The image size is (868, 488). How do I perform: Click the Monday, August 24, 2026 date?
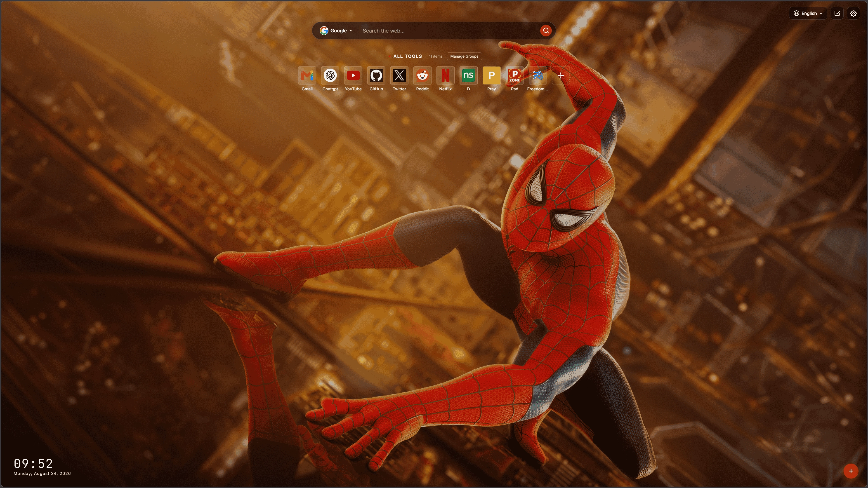[42, 474]
